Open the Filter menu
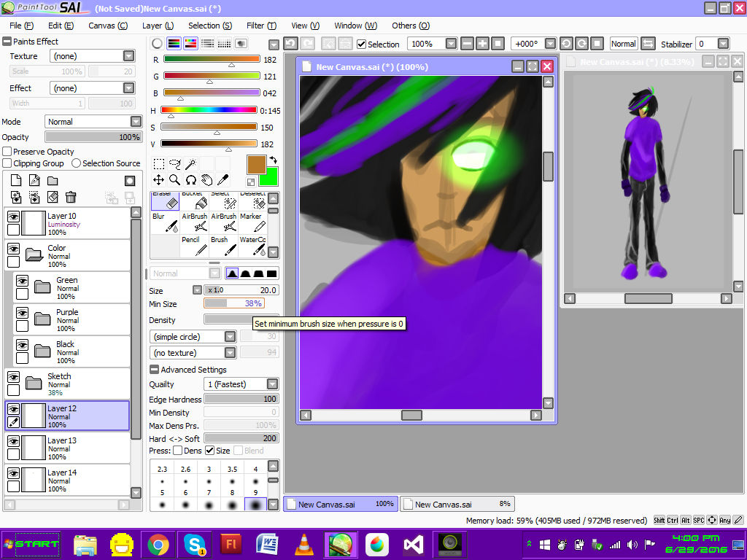 (261, 26)
